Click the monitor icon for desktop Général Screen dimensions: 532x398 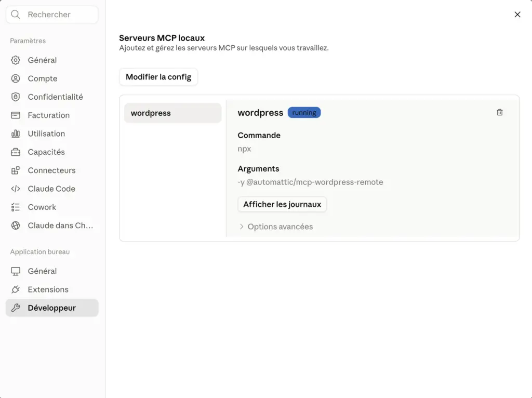[x=16, y=271]
